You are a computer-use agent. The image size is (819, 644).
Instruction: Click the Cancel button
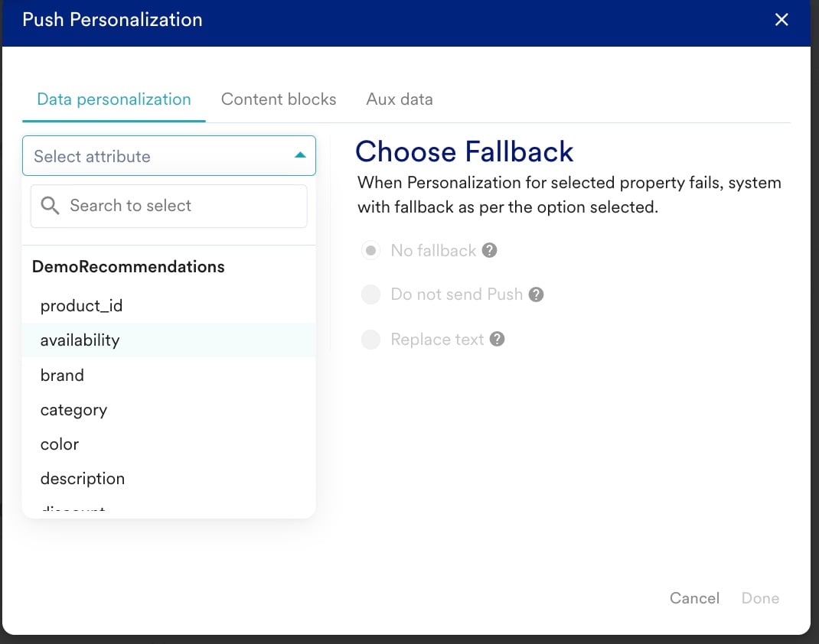pos(694,598)
